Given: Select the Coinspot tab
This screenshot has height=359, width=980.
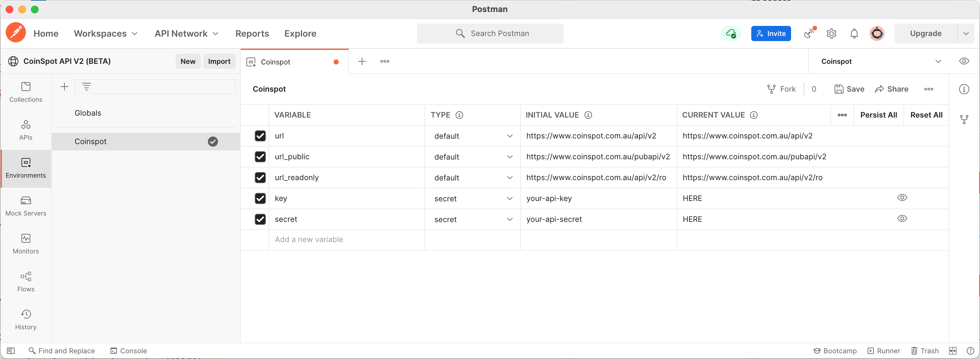Looking at the screenshot, I should click(x=294, y=62).
